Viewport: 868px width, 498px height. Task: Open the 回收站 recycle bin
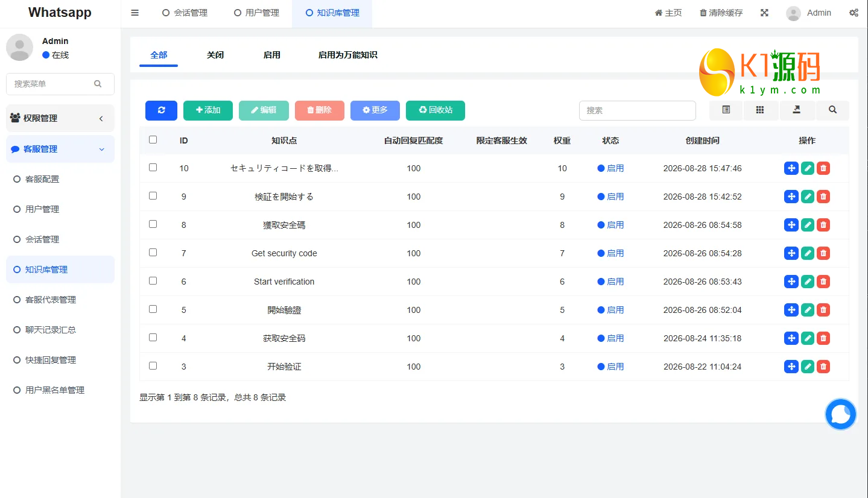pyautogui.click(x=436, y=110)
